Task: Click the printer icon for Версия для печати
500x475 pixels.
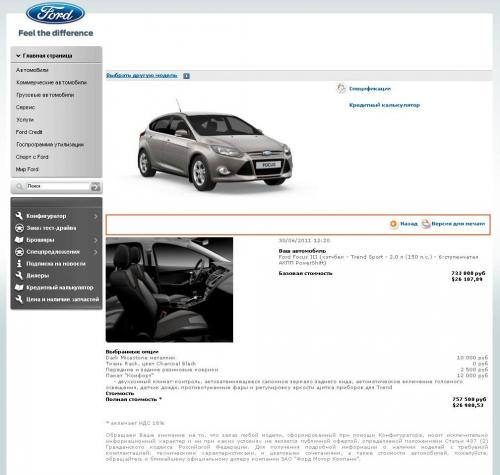Action: [426, 224]
